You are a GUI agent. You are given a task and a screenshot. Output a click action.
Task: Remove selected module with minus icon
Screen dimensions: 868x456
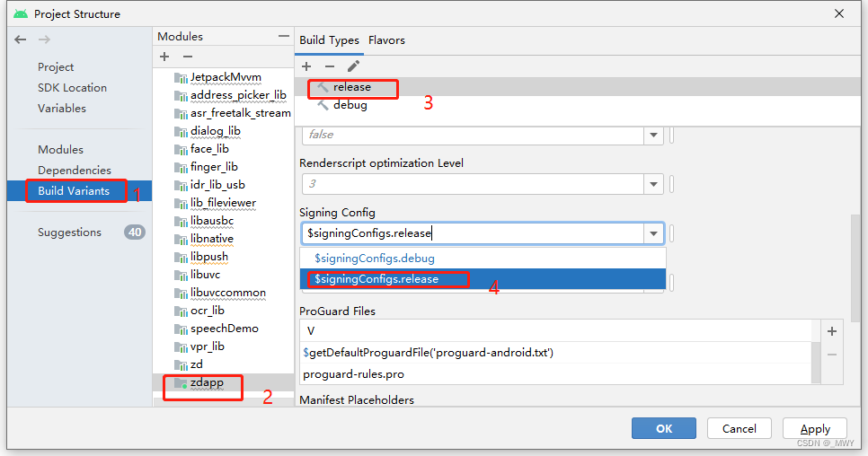pyautogui.click(x=188, y=57)
